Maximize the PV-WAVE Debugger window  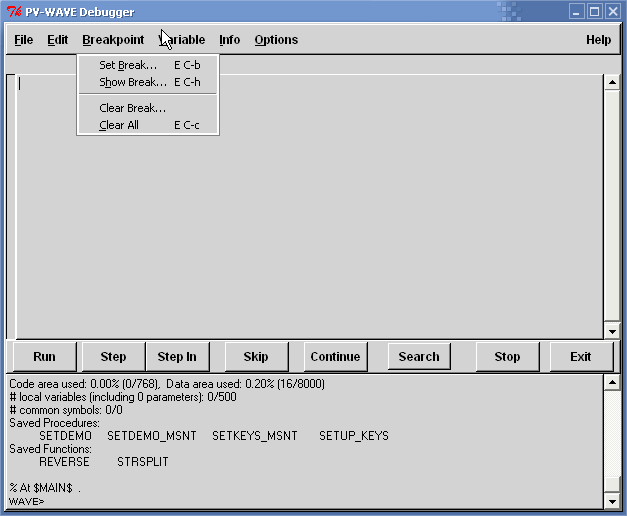pyautogui.click(x=594, y=11)
